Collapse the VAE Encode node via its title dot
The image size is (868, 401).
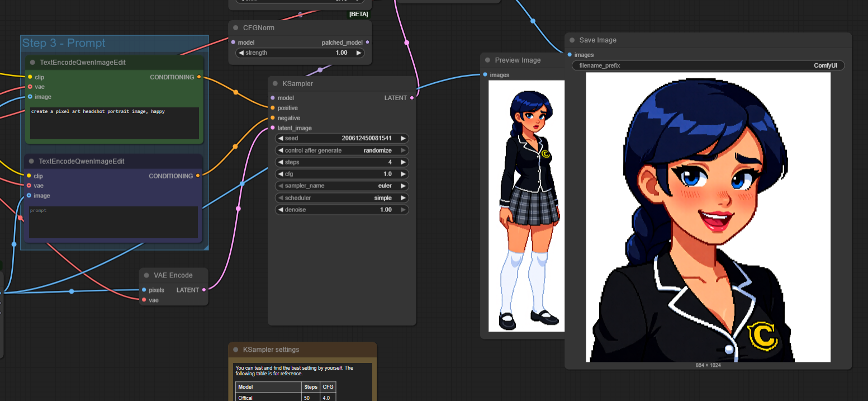coord(146,275)
